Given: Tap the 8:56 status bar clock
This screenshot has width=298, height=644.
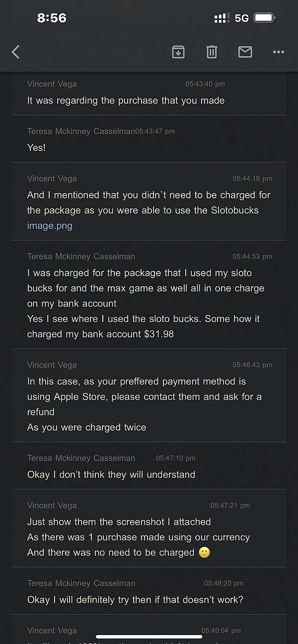Looking at the screenshot, I should (x=52, y=18).
